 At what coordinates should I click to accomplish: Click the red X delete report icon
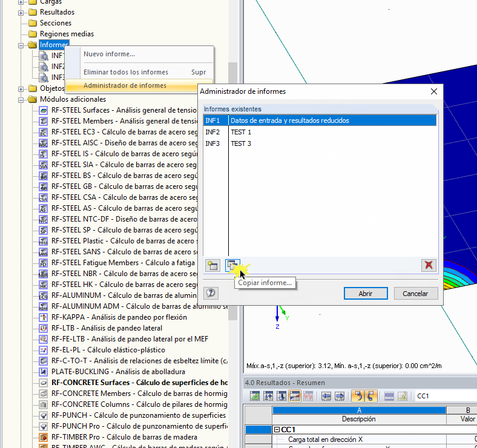(x=429, y=265)
